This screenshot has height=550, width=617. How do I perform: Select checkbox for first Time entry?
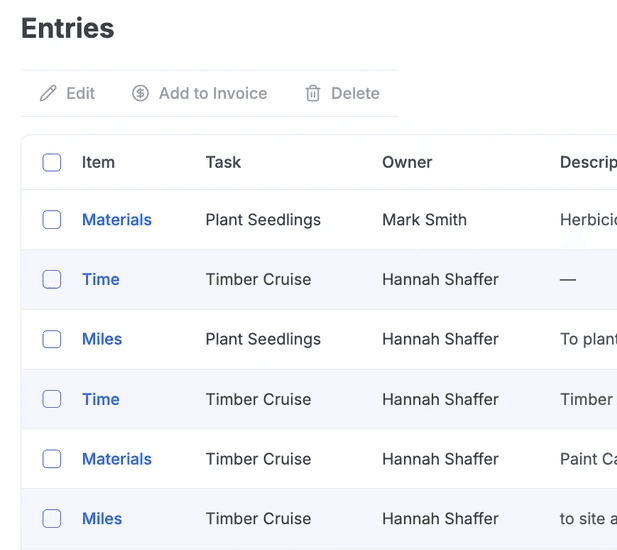[x=52, y=280]
